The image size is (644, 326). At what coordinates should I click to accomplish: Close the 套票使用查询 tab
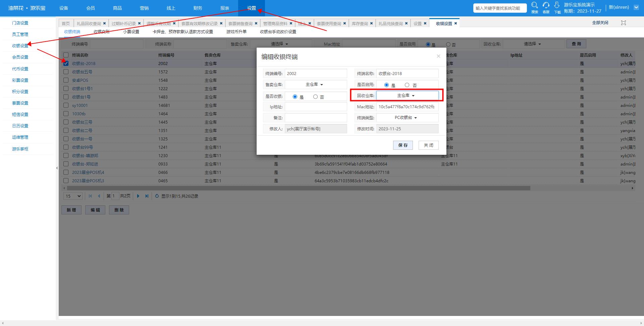pos(344,23)
